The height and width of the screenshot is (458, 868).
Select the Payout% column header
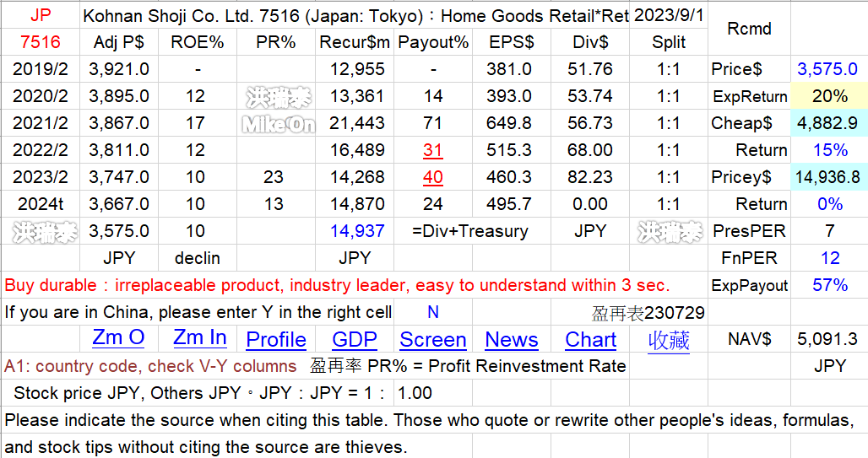433,42
